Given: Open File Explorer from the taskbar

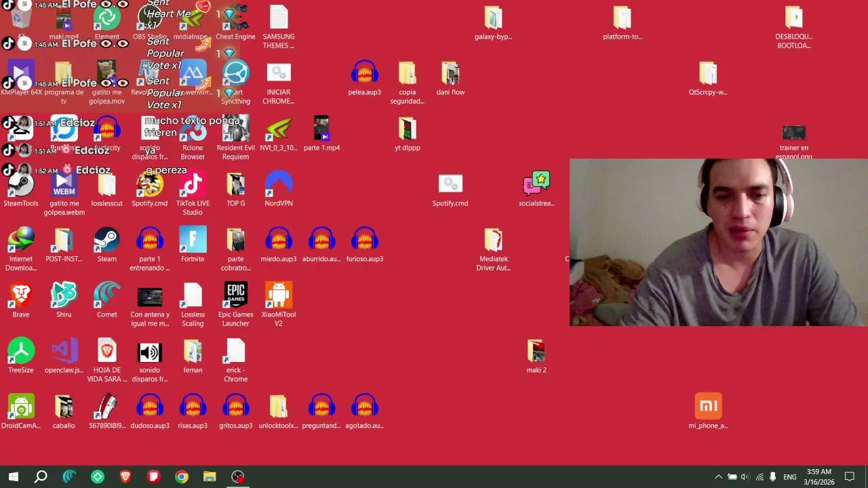Looking at the screenshot, I should (x=210, y=476).
